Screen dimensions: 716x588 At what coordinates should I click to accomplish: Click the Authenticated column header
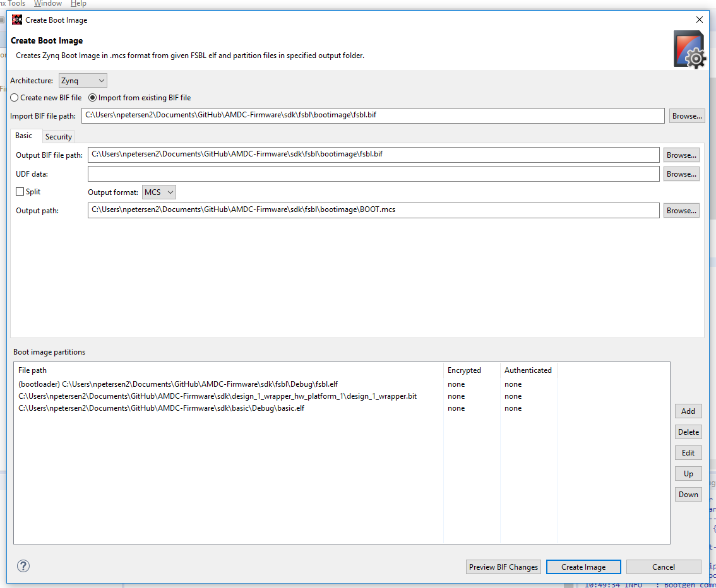point(528,370)
